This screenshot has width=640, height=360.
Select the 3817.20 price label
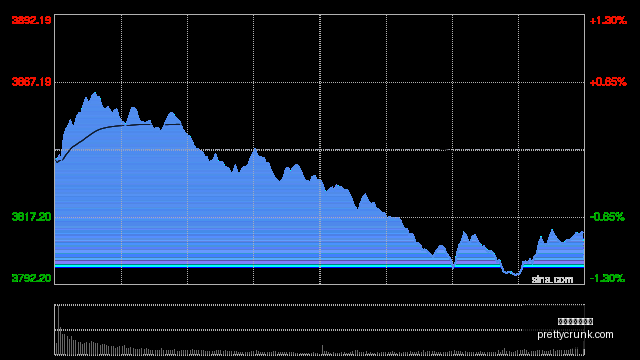point(31,217)
